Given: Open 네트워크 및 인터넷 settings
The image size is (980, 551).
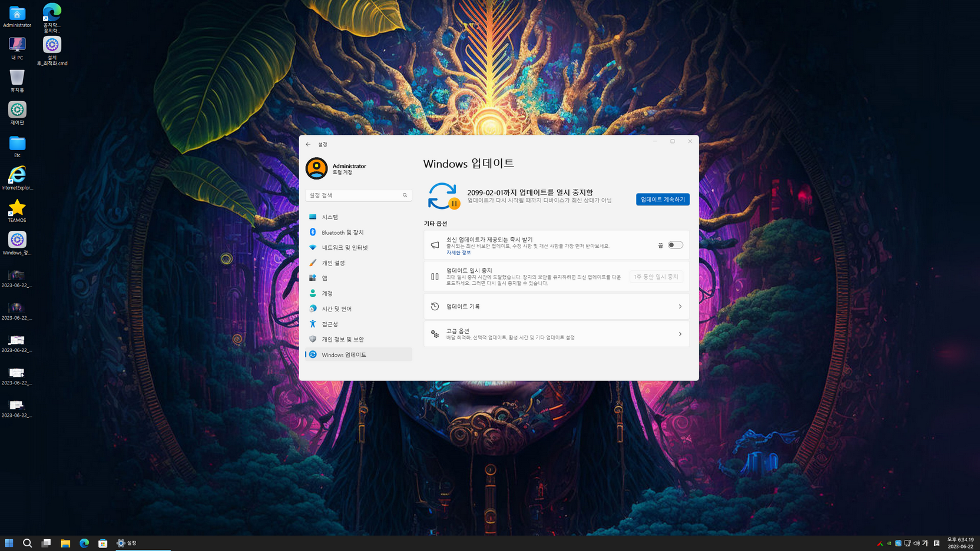Looking at the screenshot, I should click(359, 248).
